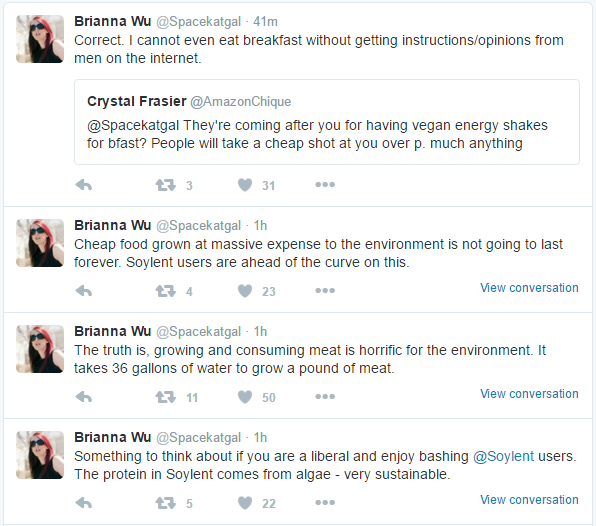Viewport: 596px width, 526px height.
Task: Open more options on the cheap food tweet
Action: pyautogui.click(x=325, y=291)
